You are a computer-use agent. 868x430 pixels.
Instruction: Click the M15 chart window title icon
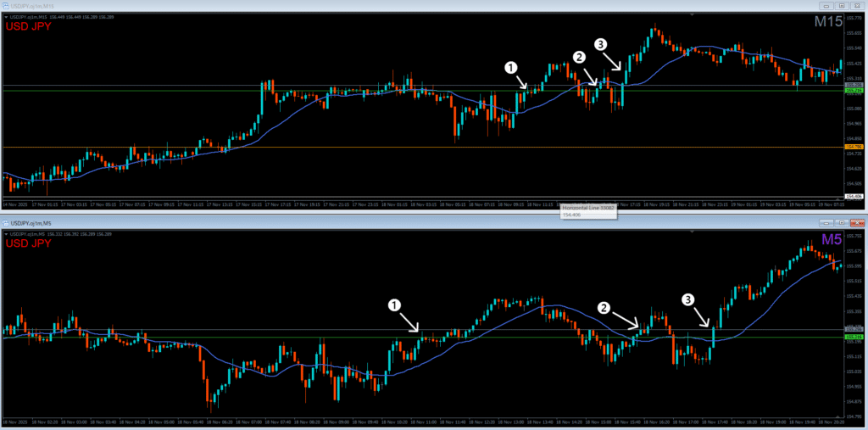click(x=6, y=6)
